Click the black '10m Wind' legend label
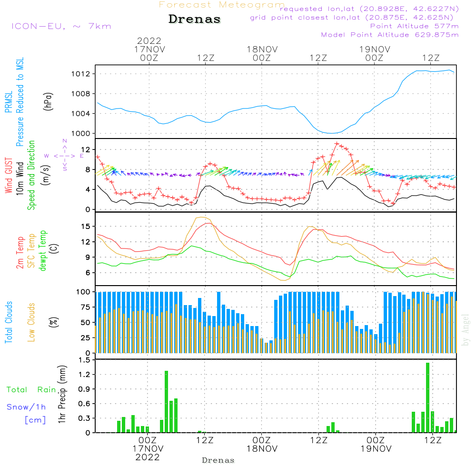Image resolution: width=476 pixels, height=476 pixels. click(x=20, y=178)
